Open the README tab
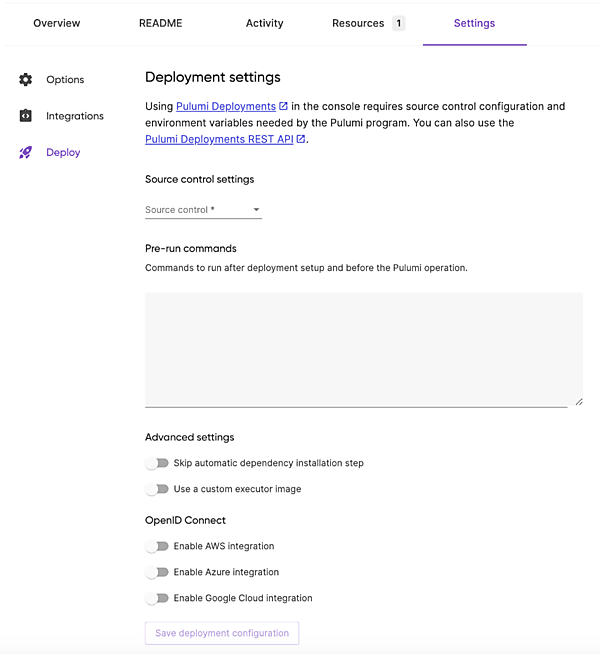This screenshot has height=654, width=600. click(x=161, y=23)
